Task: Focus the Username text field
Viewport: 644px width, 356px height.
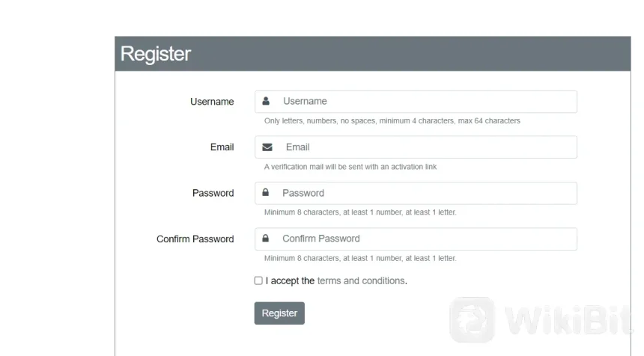Action: coord(425,102)
